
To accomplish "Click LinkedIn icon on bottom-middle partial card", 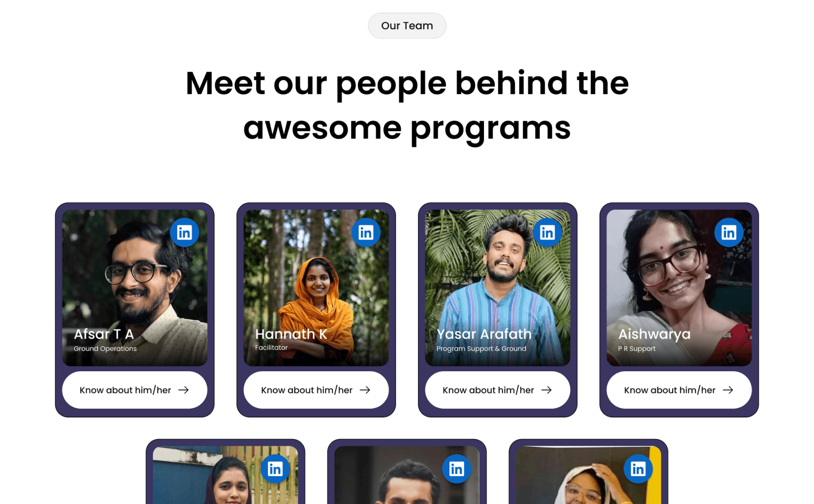I will click(457, 468).
